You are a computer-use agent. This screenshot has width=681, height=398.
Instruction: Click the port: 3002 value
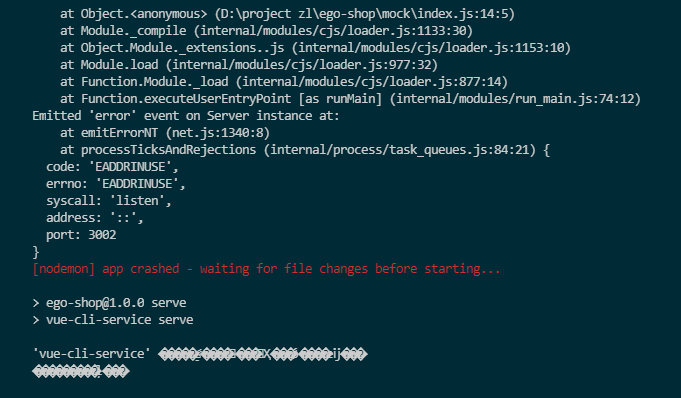pyautogui.click(x=102, y=235)
